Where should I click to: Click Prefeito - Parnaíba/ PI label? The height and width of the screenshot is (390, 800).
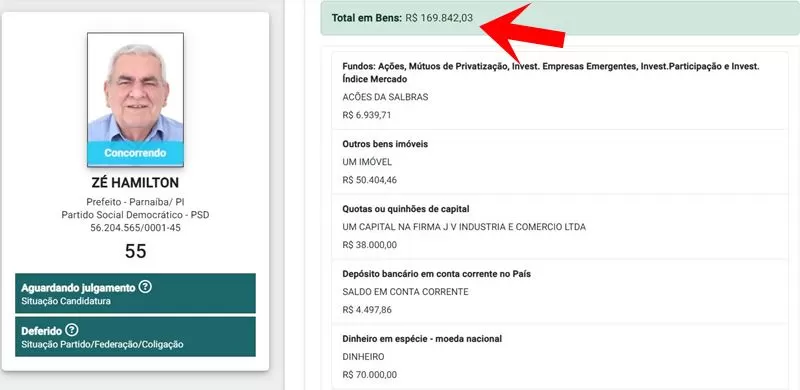[x=135, y=202]
